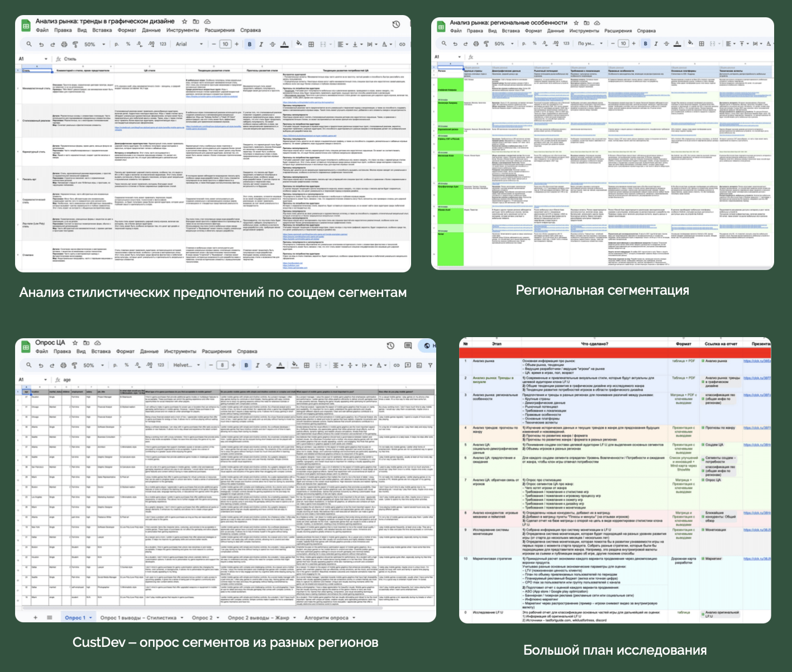Toggle italic in the design trends toolbar
The width and height of the screenshot is (792, 672).
tap(261, 44)
